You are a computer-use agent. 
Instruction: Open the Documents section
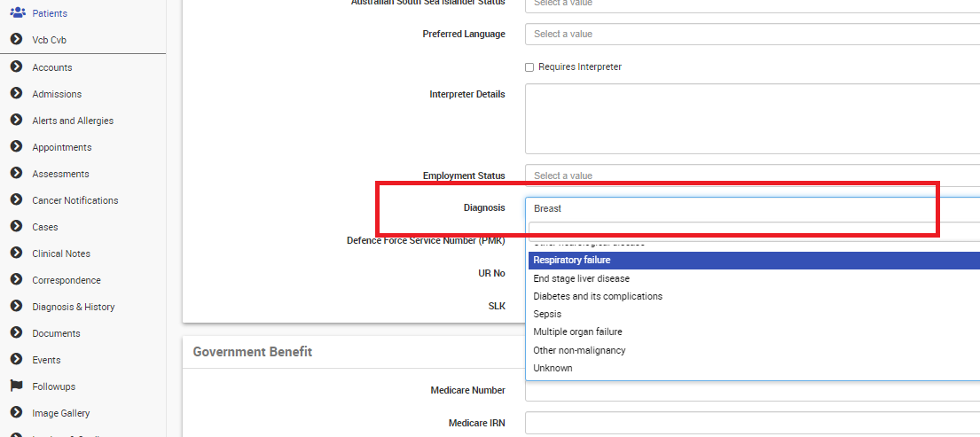56,333
